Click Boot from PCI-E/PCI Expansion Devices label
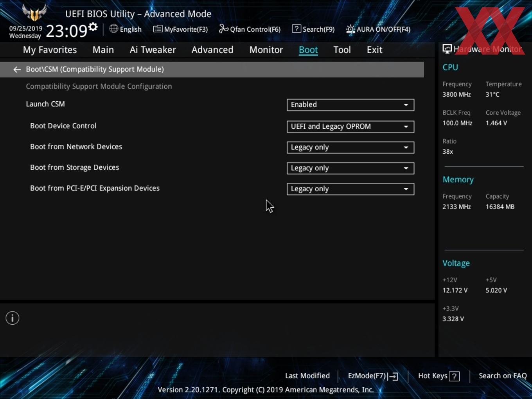The image size is (532, 399). point(95,188)
